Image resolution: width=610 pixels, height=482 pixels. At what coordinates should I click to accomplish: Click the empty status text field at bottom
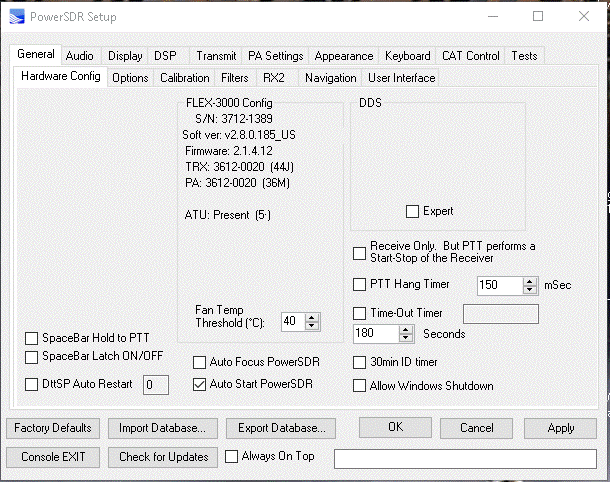[465, 459]
